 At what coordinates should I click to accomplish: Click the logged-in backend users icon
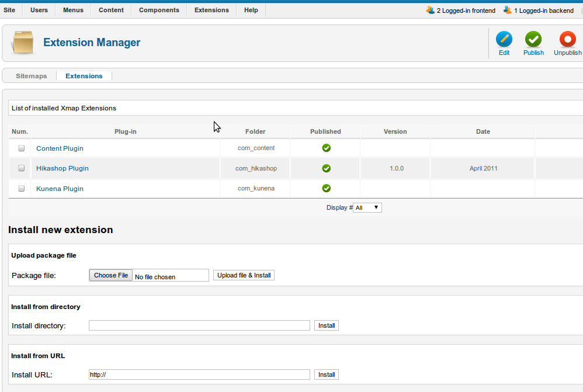pos(508,10)
